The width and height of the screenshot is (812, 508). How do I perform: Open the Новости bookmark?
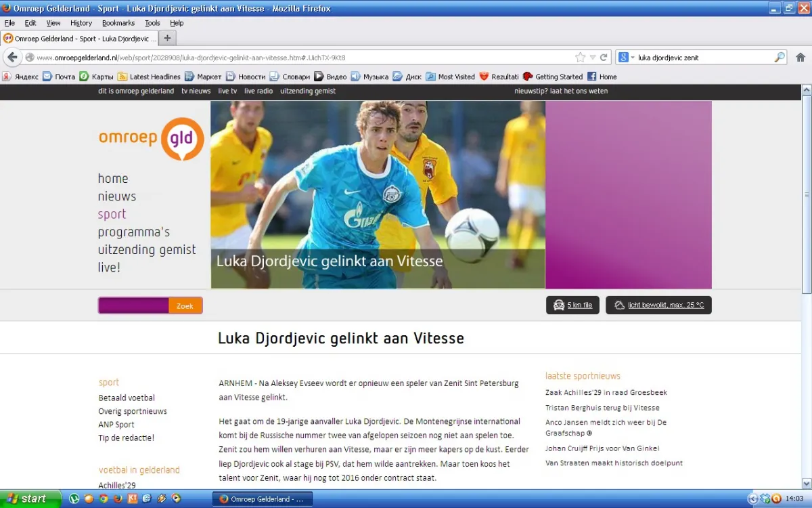tap(246, 77)
